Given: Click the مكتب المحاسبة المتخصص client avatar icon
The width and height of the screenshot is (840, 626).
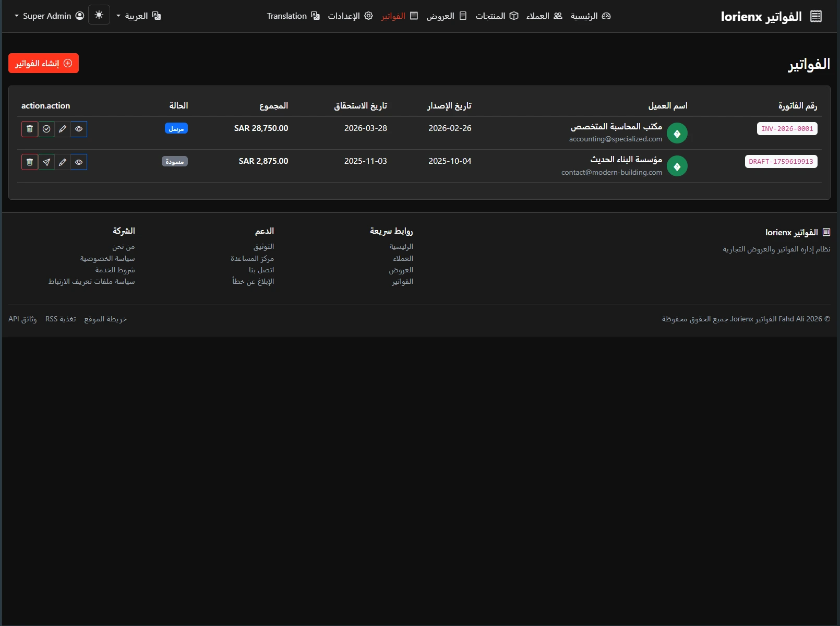Looking at the screenshot, I should [677, 134].
